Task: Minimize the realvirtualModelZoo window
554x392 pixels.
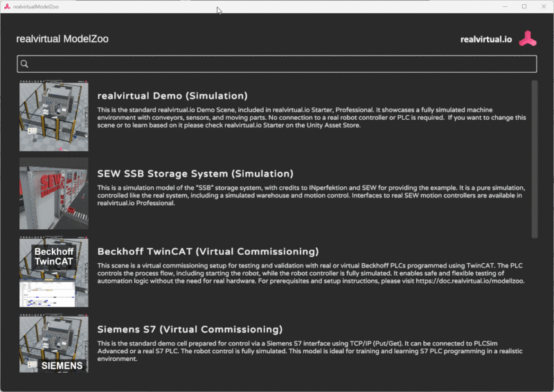Action: point(503,6)
